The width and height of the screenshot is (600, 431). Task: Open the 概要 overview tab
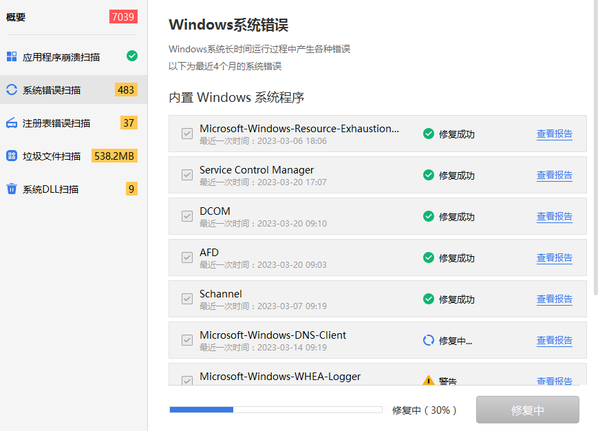[x=17, y=17]
